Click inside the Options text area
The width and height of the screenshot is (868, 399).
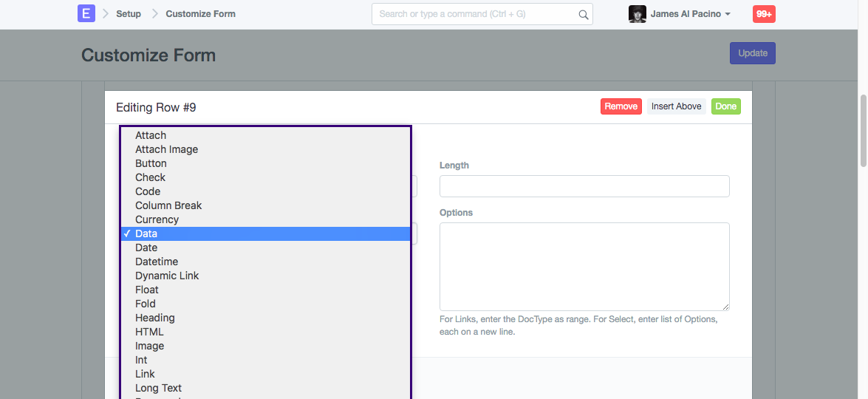point(584,266)
